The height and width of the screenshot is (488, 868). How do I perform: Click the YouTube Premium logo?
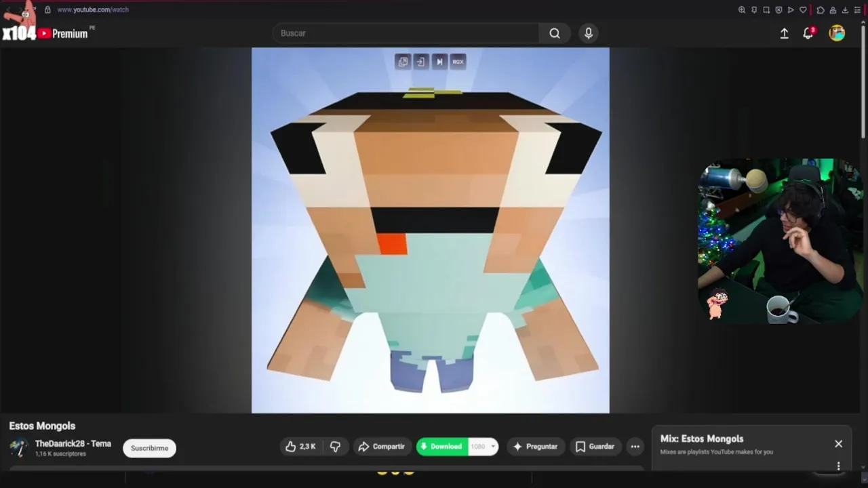pos(63,33)
